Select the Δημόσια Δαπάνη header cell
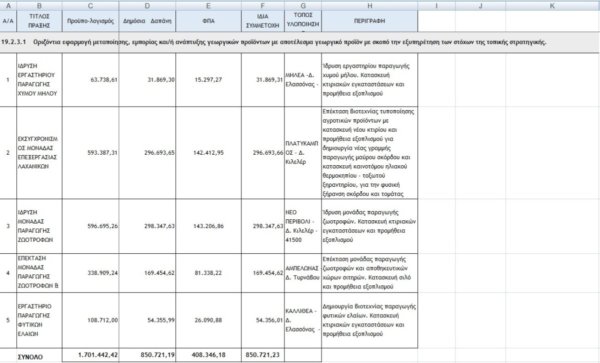The height and width of the screenshot is (363, 600). (x=147, y=21)
